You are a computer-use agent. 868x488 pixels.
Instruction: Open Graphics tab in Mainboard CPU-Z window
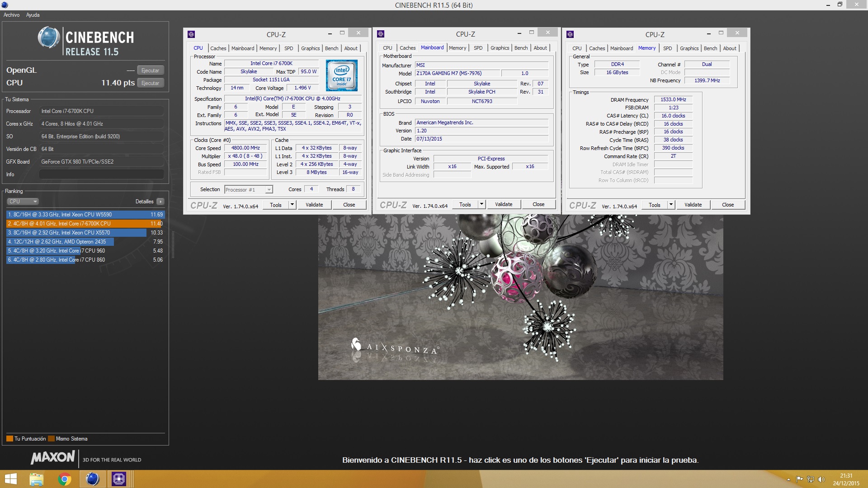(x=500, y=48)
